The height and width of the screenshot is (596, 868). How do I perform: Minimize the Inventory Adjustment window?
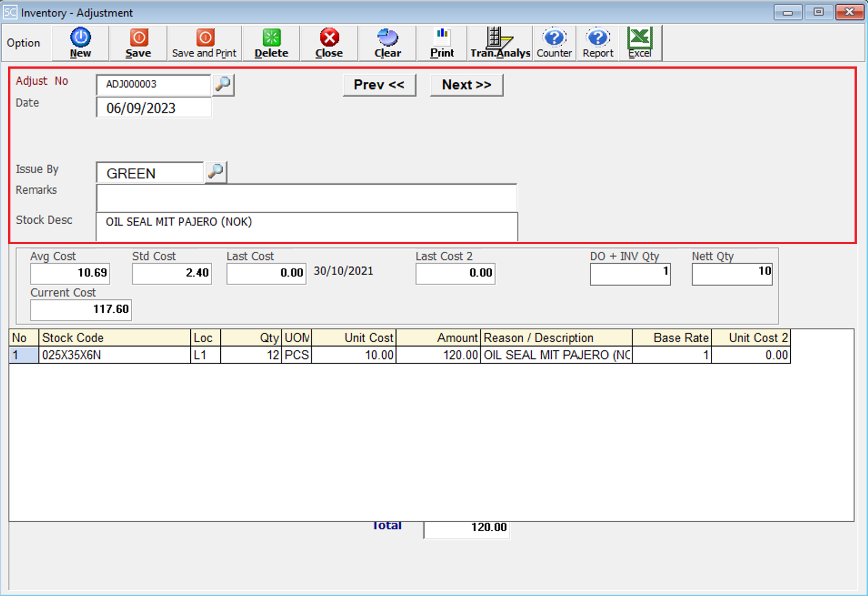tap(788, 12)
